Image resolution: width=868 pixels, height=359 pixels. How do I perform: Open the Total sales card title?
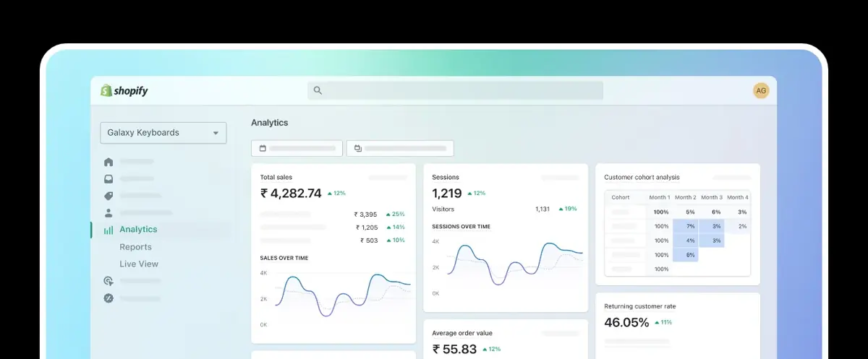(x=276, y=177)
